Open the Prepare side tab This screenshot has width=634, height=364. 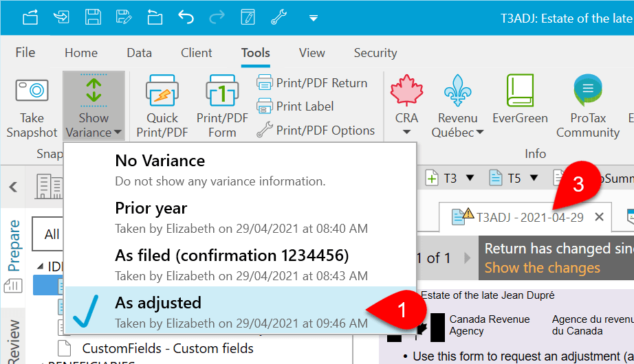[x=14, y=246]
